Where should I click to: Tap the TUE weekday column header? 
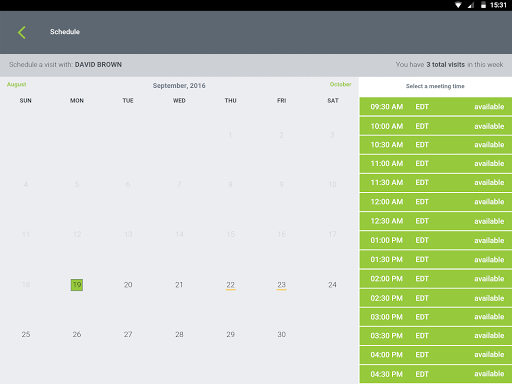tap(128, 101)
